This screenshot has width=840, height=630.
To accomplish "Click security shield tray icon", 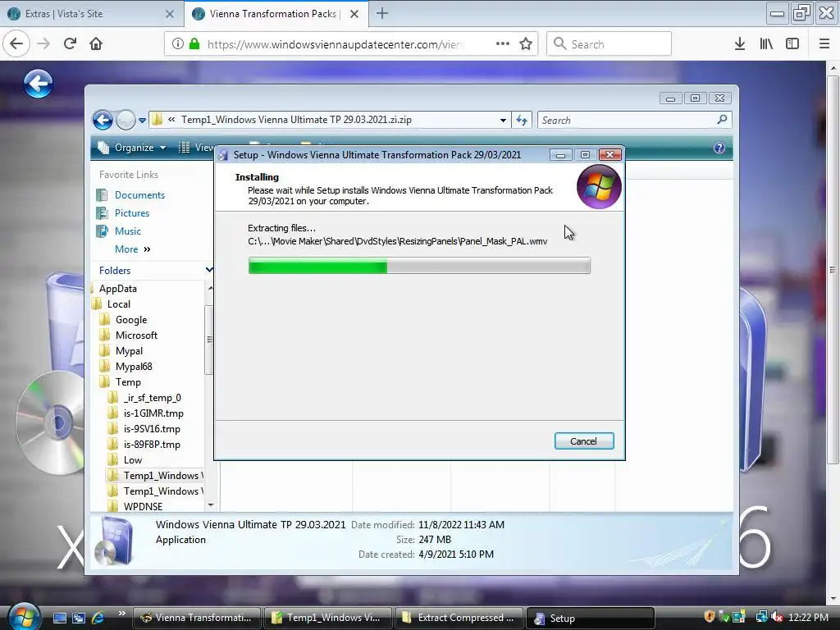I will (710, 617).
